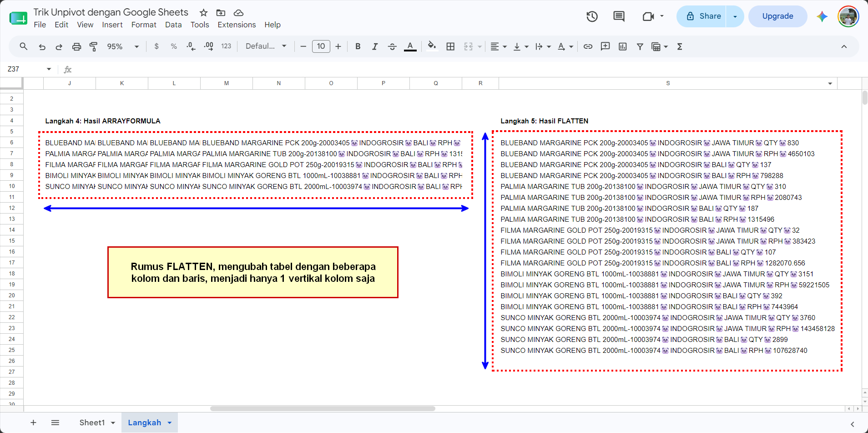Screen dimensions: 868x433
Task: Insert a link
Action: pyautogui.click(x=588, y=46)
